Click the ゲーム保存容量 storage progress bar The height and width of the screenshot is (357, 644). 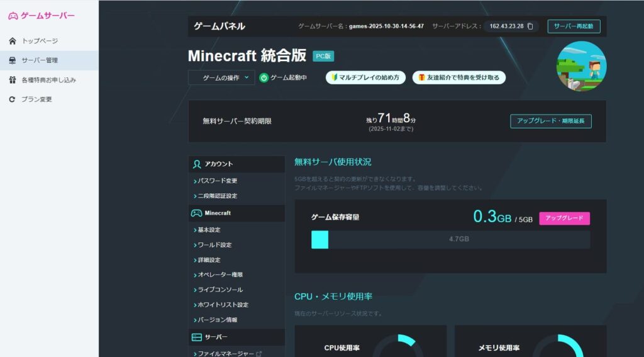click(450, 239)
